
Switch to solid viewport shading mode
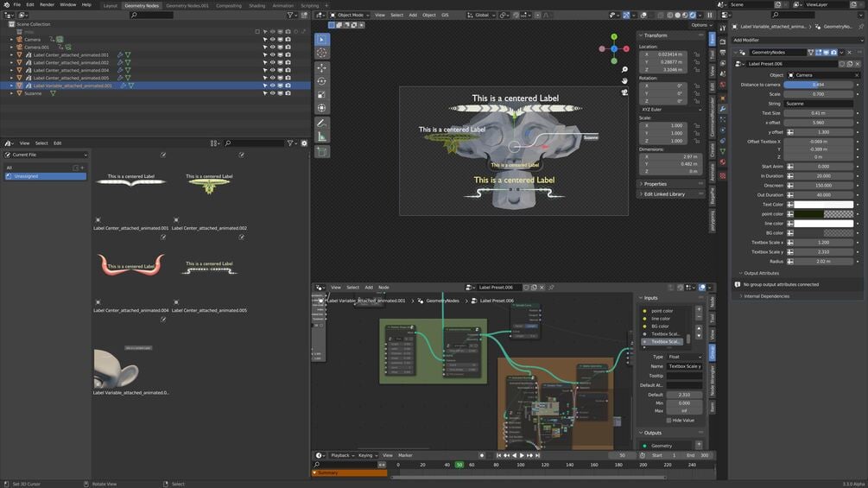pyautogui.click(x=678, y=15)
